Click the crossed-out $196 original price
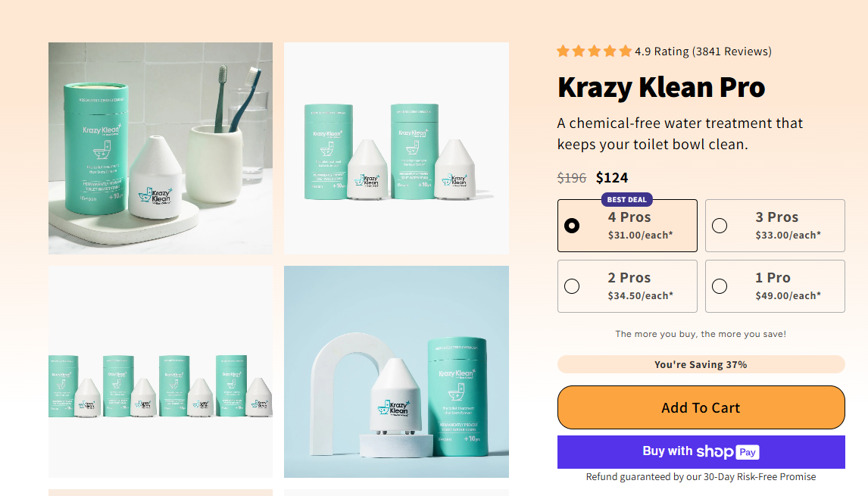 [572, 178]
